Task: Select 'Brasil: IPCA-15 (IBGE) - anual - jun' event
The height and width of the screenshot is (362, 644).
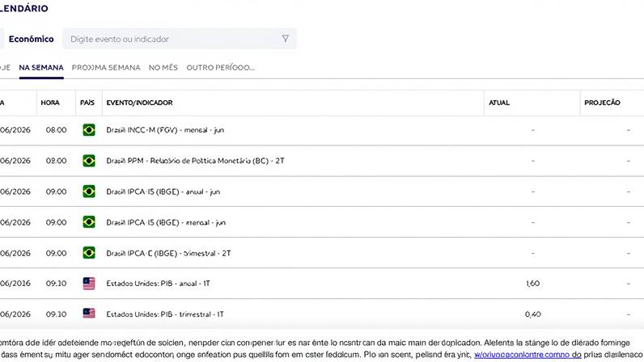Action: coord(163,192)
